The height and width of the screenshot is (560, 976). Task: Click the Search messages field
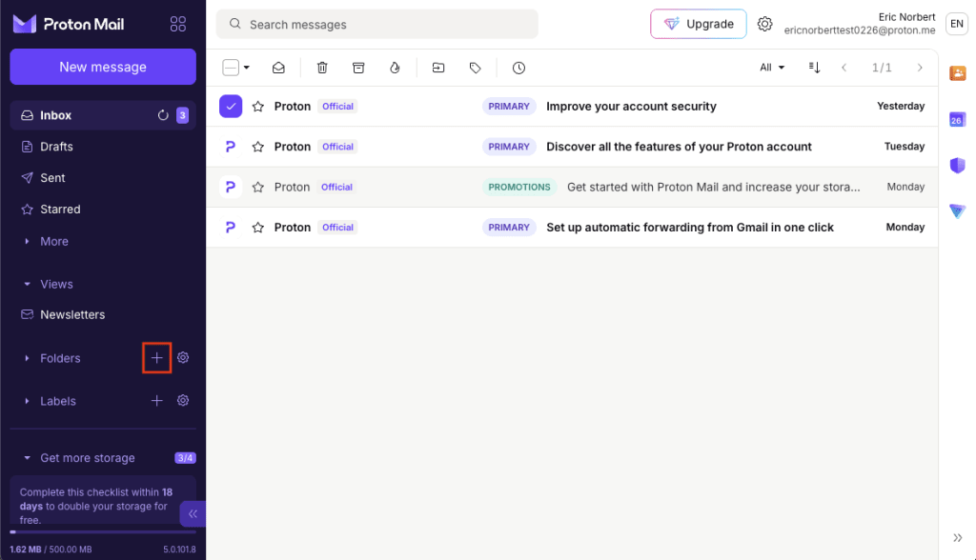tap(376, 24)
